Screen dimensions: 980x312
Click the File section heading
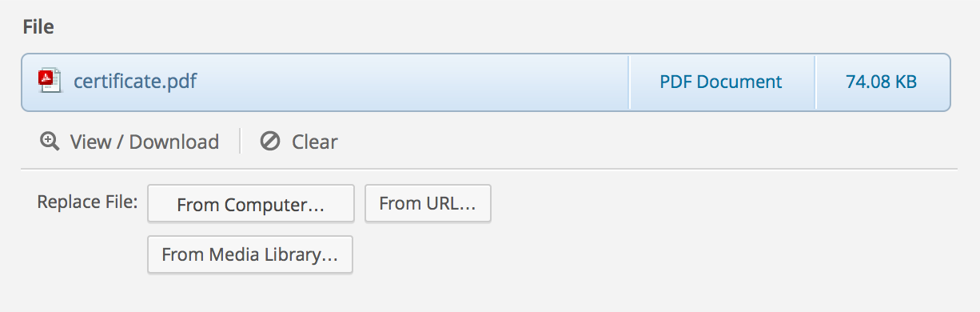pyautogui.click(x=38, y=27)
